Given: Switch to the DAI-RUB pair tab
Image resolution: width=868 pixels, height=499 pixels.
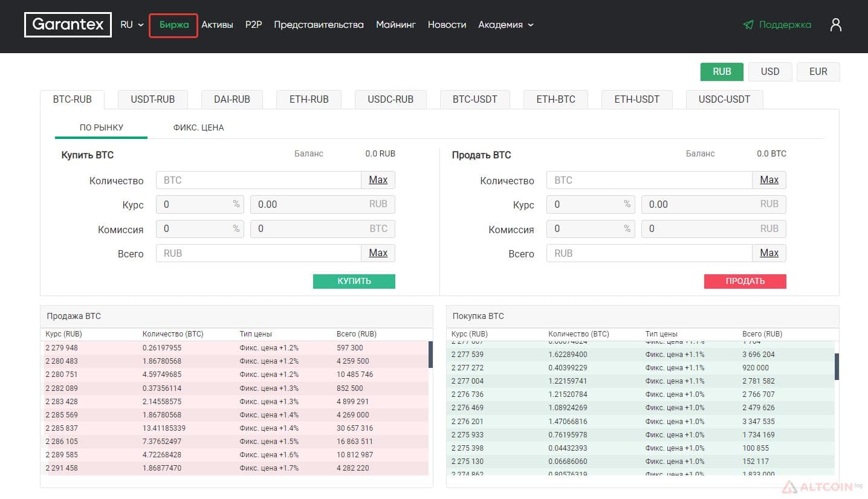Looking at the screenshot, I should coord(232,99).
